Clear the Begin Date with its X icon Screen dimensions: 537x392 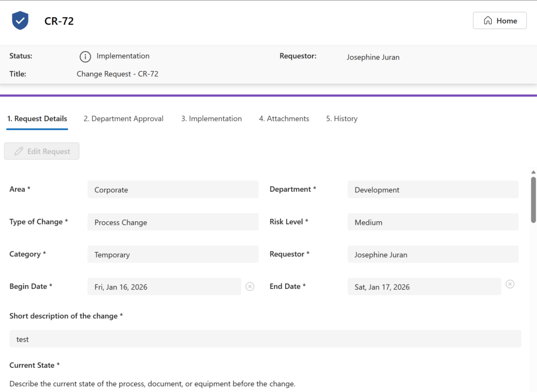point(250,287)
